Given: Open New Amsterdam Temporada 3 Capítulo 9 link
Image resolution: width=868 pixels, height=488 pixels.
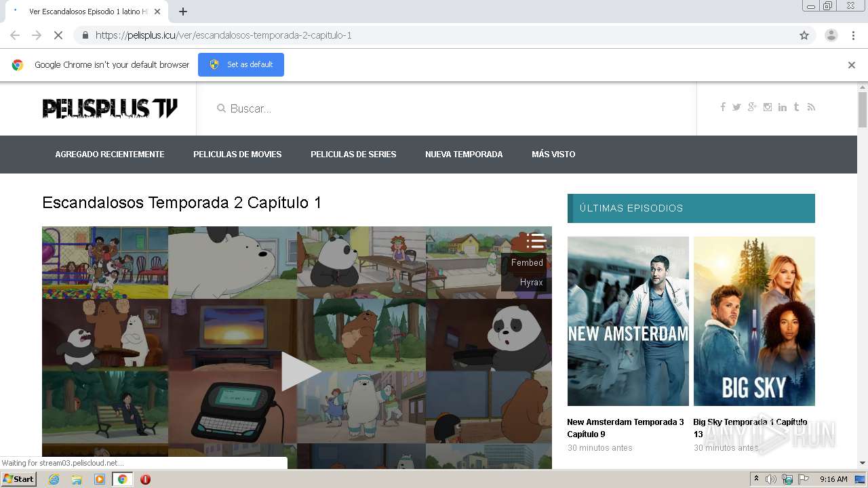Looking at the screenshot, I should [626, 428].
